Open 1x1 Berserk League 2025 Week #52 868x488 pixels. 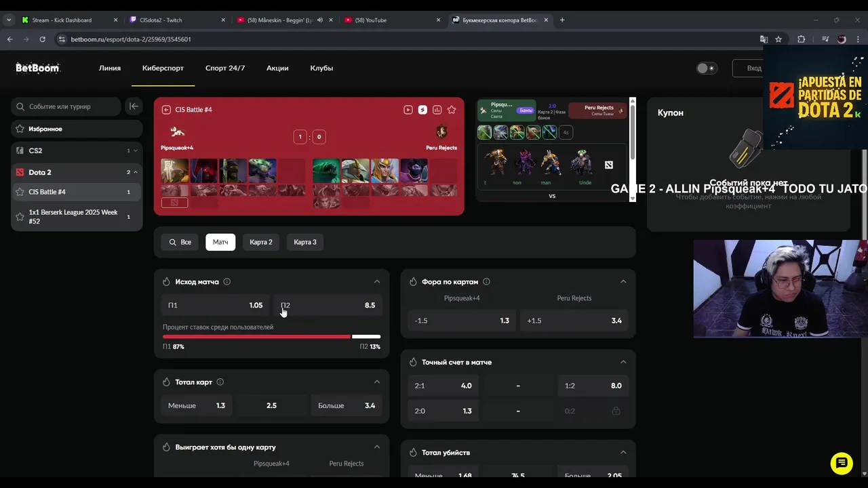77,216
